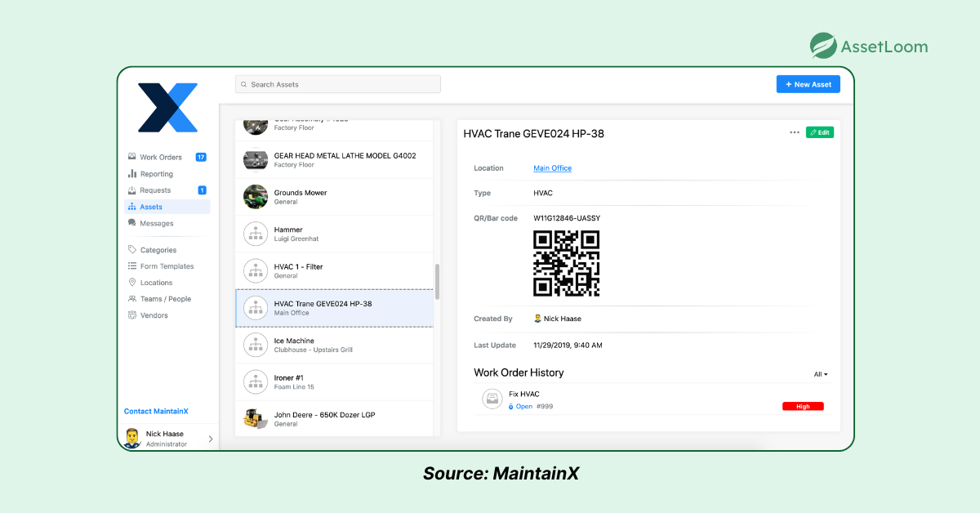Select John Deere - 650K Dozer LGP row
The width and height of the screenshot is (980, 513).
[334, 419]
